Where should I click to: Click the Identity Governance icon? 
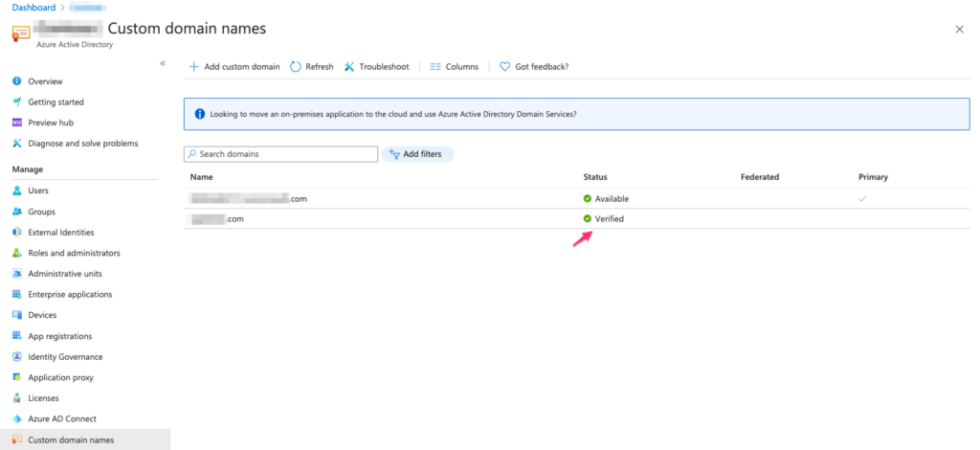click(x=17, y=357)
